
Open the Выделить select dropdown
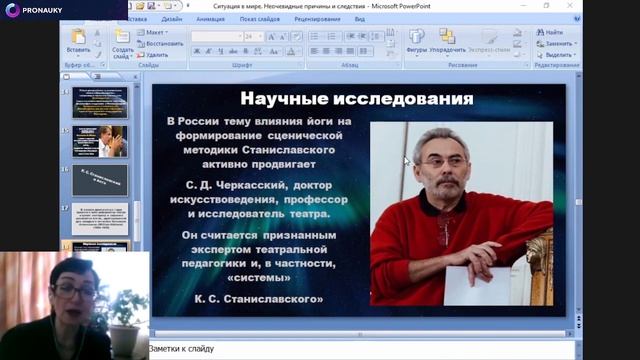(556, 55)
